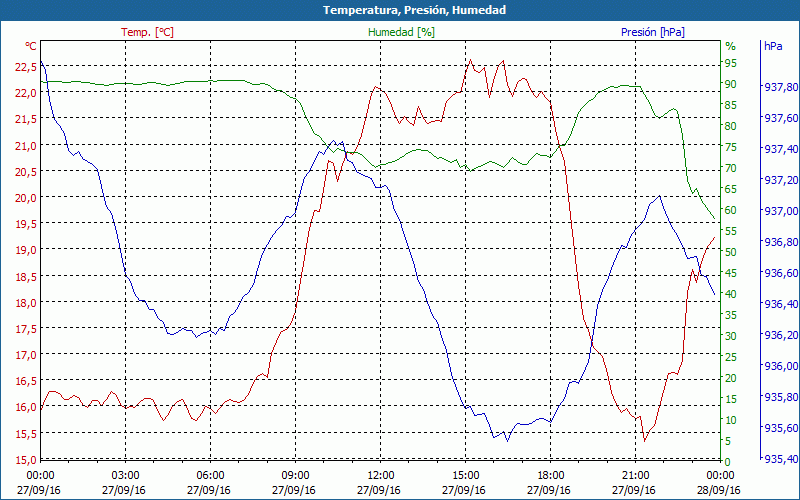Click the 15,0 value on the temperature axis

click(27, 460)
